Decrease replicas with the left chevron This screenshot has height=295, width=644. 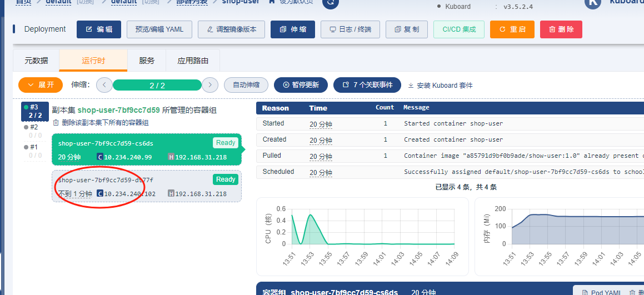(104, 85)
